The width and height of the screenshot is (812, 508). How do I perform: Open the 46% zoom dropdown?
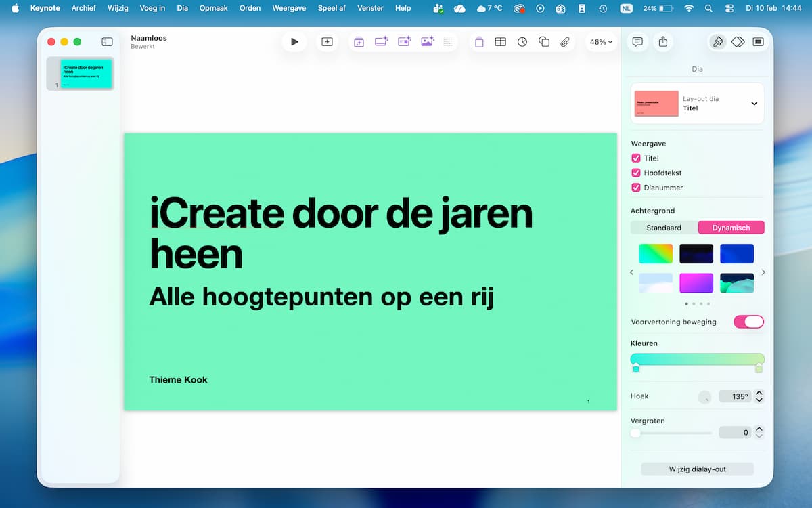click(x=600, y=42)
